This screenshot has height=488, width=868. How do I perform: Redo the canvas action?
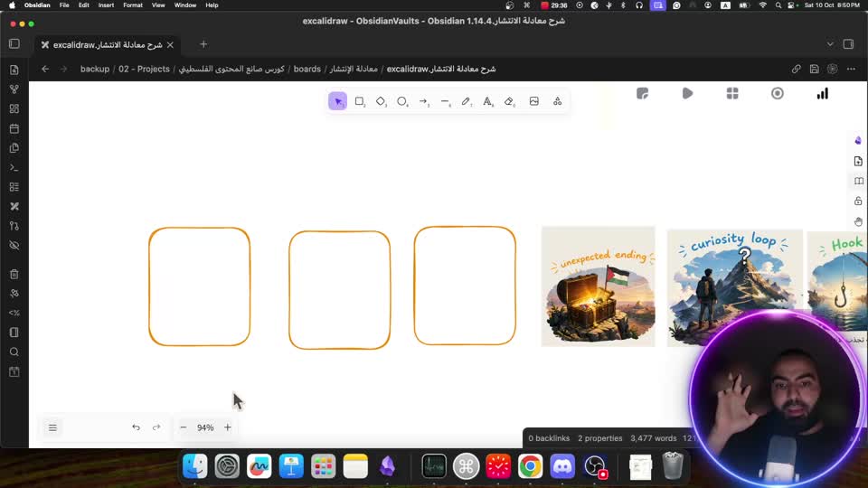[156, 427]
